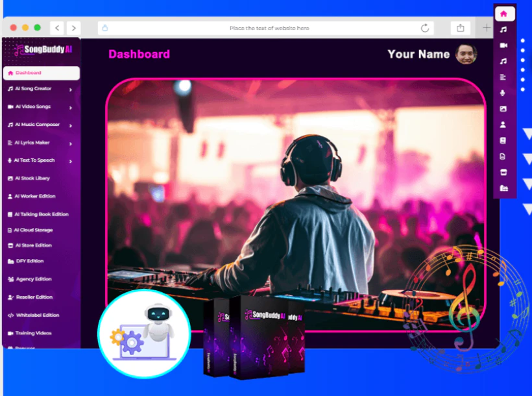The height and width of the screenshot is (396, 532).
Task: Expand the AI Music Composer submenu arrow
Action: tap(71, 126)
